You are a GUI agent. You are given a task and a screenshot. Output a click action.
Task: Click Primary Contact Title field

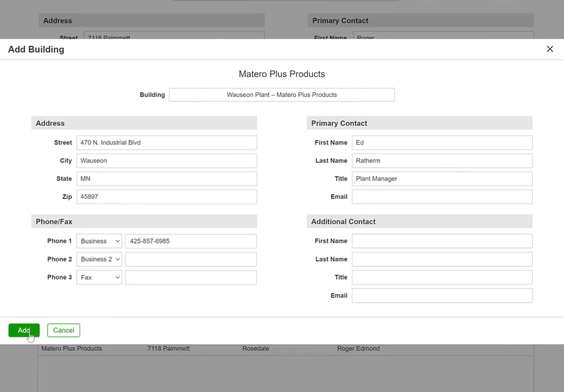[442, 179]
